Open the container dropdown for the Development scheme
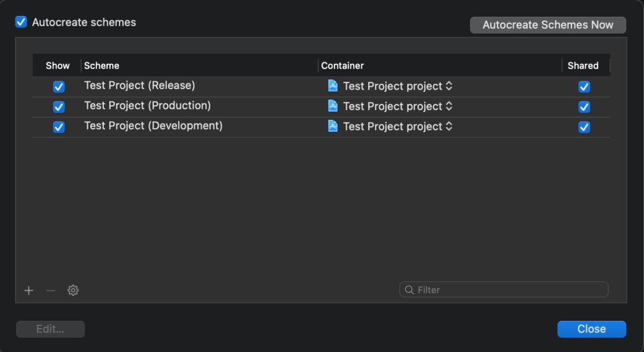The width and height of the screenshot is (644, 352). point(450,126)
